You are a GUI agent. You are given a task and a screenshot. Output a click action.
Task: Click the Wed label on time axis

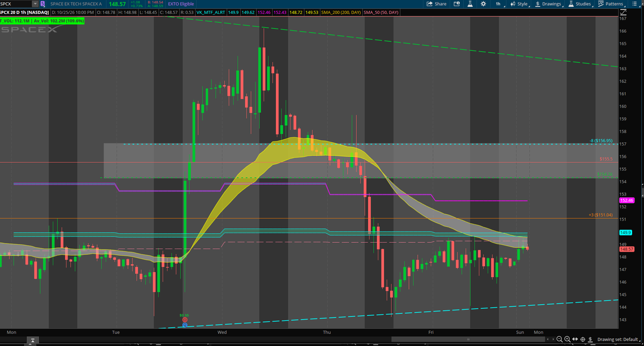(x=222, y=333)
